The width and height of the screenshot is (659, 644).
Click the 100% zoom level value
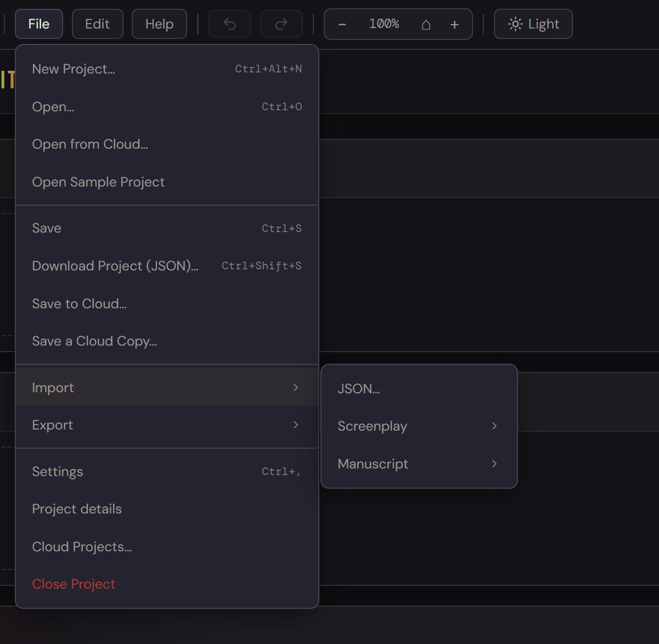pos(384,24)
